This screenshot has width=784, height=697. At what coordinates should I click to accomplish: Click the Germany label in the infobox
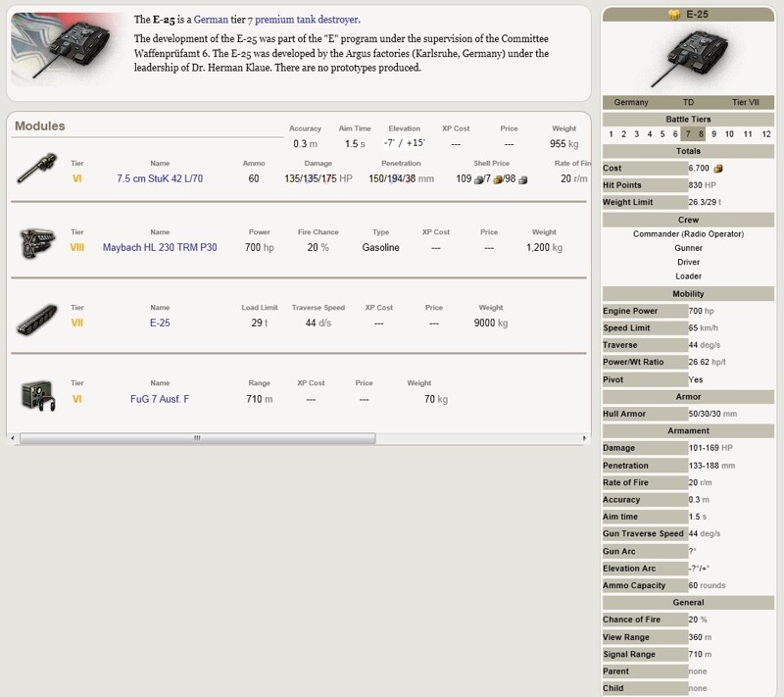pyautogui.click(x=631, y=102)
